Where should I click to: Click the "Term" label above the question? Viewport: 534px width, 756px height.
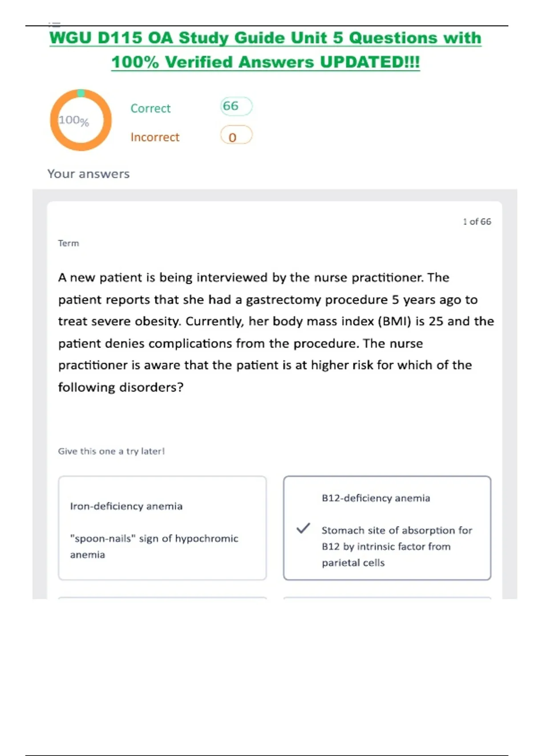(69, 243)
